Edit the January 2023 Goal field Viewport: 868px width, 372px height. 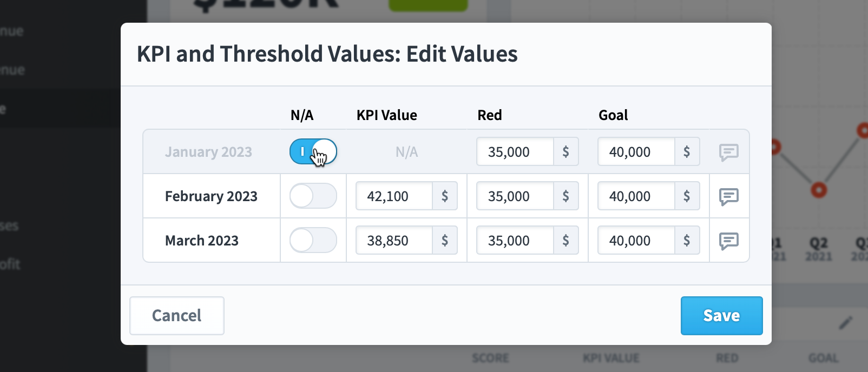coord(636,151)
